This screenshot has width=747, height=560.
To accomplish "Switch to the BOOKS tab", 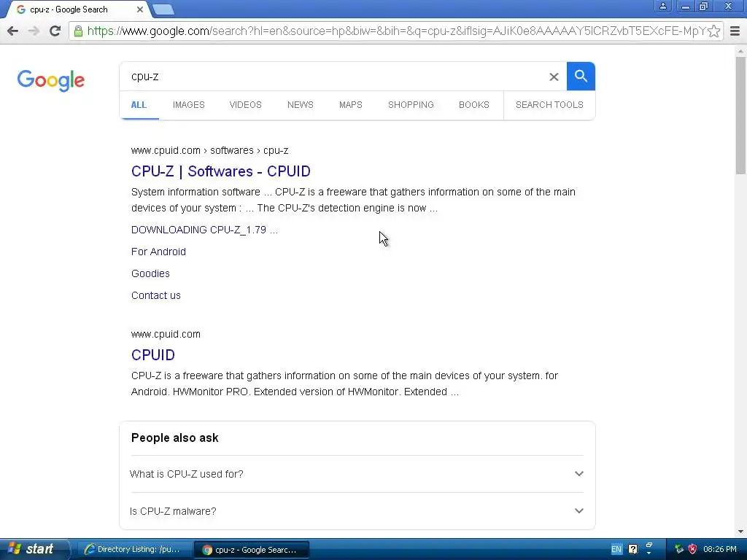I will coord(474,105).
